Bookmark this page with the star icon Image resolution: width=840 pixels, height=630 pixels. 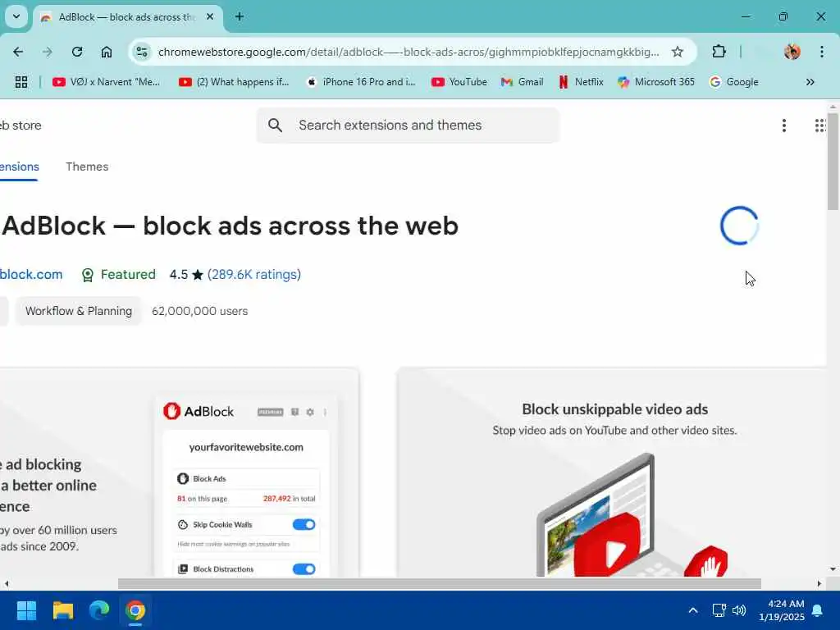(x=677, y=52)
